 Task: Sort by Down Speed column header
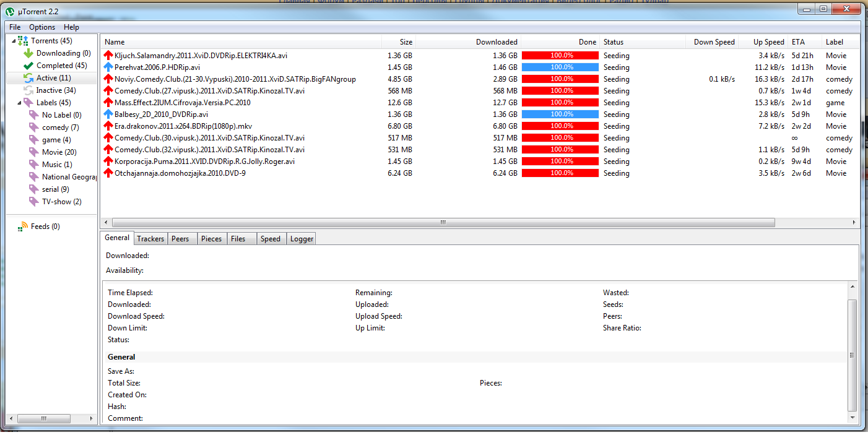coord(712,42)
